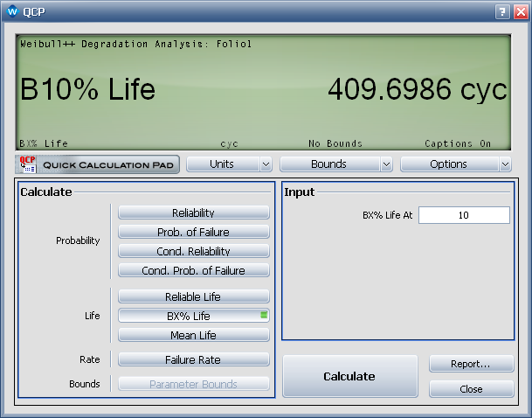Screen dimensions: 532x418
Task: Open the Report... dialog
Action: click(x=471, y=364)
